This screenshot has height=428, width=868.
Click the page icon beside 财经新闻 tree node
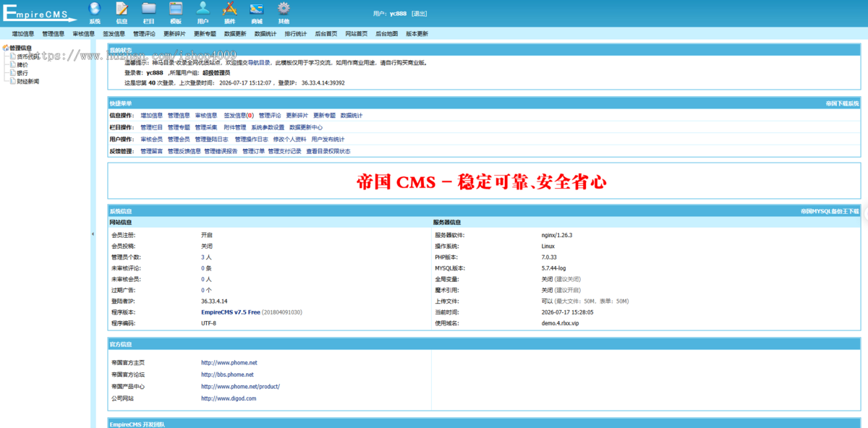click(x=12, y=81)
